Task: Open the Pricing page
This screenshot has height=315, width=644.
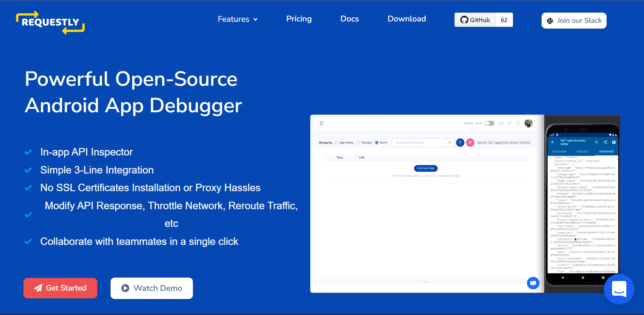Action: [299, 19]
